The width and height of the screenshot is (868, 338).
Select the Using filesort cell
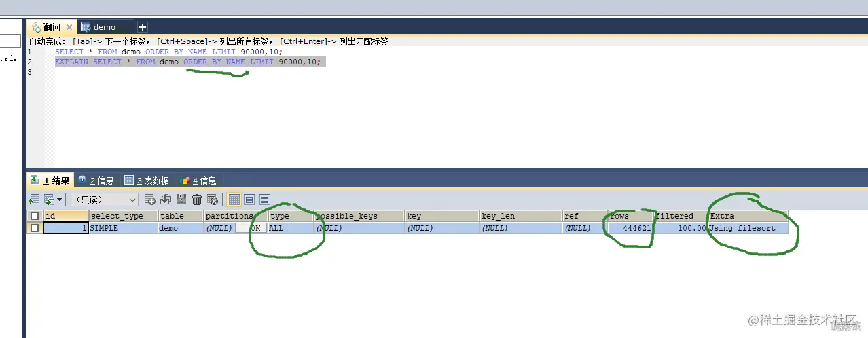[748, 228]
